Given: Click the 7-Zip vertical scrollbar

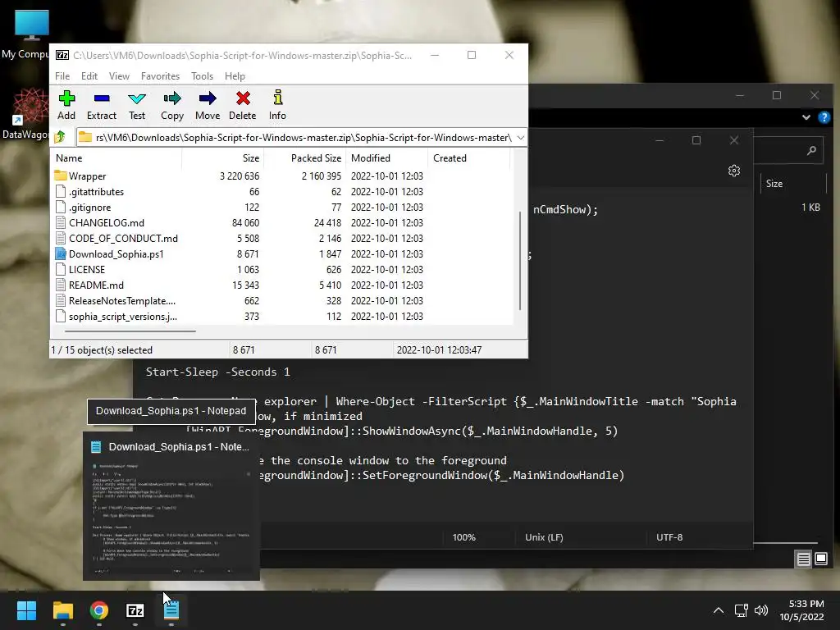Looking at the screenshot, I should click(x=520, y=261).
